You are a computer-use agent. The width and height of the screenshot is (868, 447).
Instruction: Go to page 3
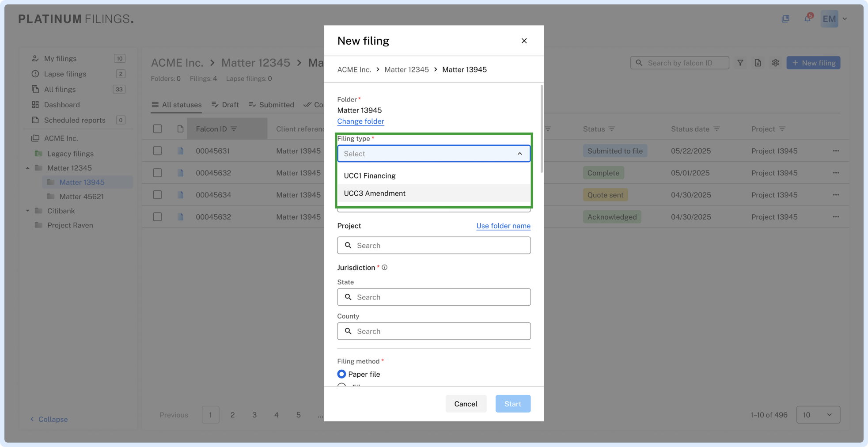tap(254, 415)
